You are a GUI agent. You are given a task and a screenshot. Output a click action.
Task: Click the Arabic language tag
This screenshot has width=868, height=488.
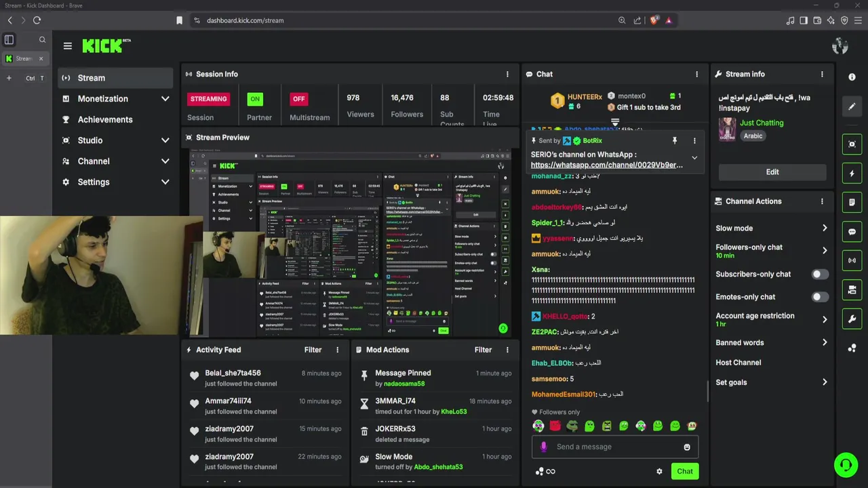(x=753, y=136)
